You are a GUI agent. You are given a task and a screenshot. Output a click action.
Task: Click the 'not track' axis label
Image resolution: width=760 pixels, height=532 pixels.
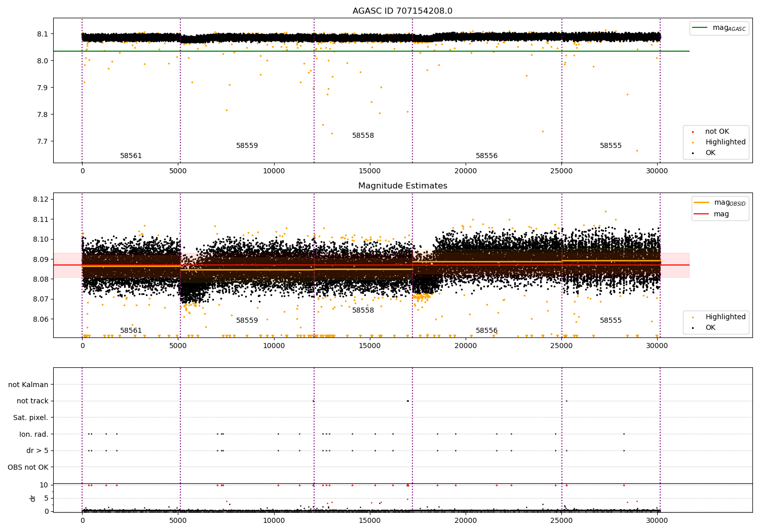pyautogui.click(x=32, y=401)
